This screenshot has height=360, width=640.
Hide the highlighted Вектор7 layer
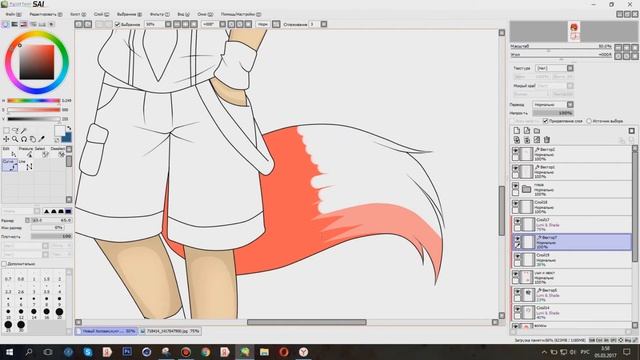(x=517, y=238)
